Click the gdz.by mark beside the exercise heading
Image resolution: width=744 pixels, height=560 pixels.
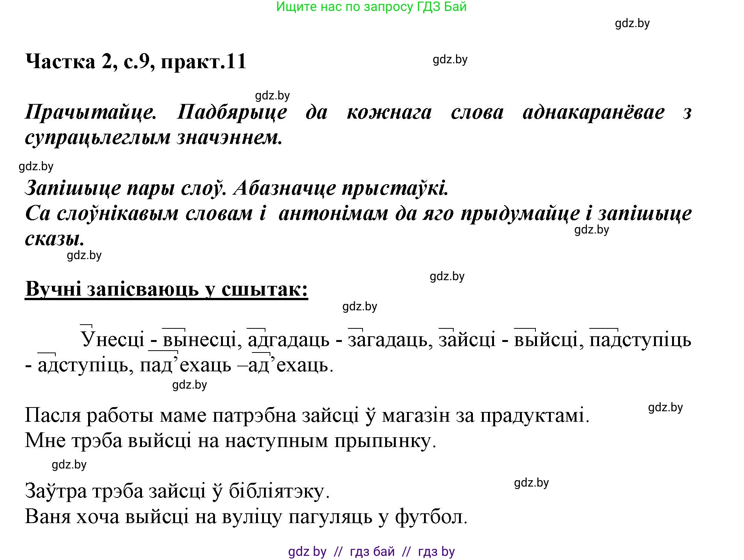[x=451, y=60]
